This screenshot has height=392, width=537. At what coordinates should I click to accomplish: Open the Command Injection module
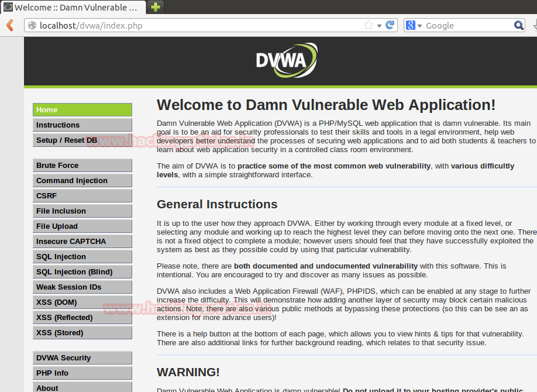82,181
